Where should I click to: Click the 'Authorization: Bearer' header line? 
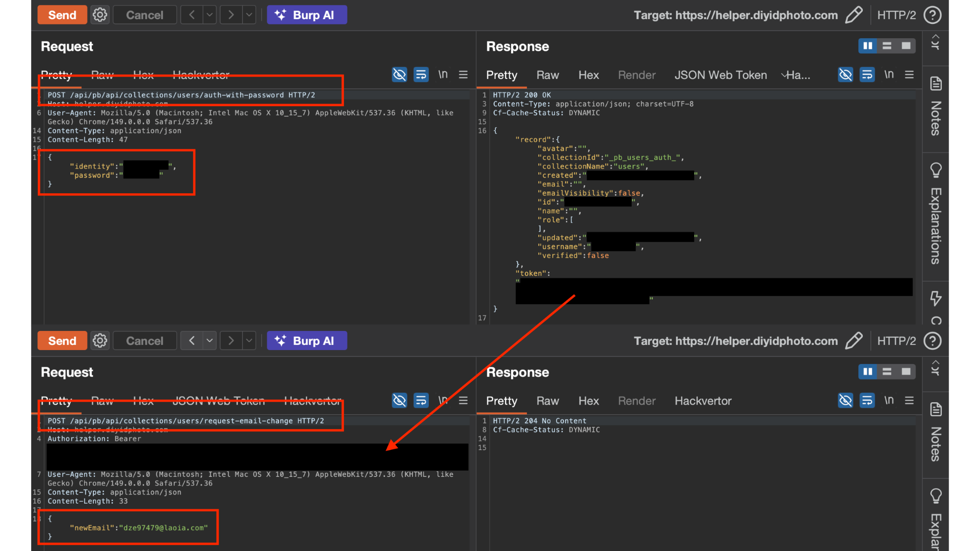click(94, 439)
